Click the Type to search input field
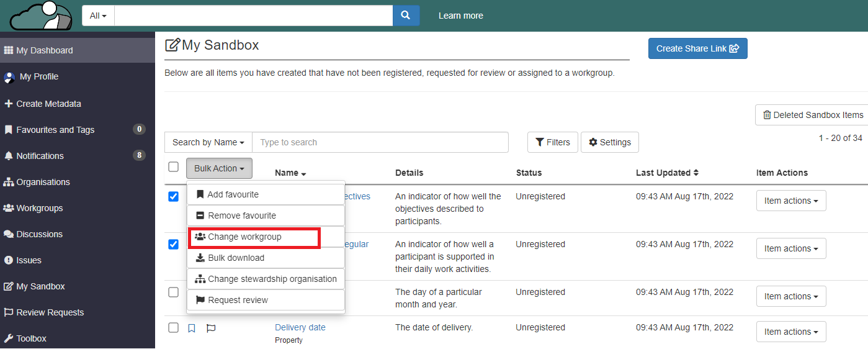868x349 pixels. point(380,142)
